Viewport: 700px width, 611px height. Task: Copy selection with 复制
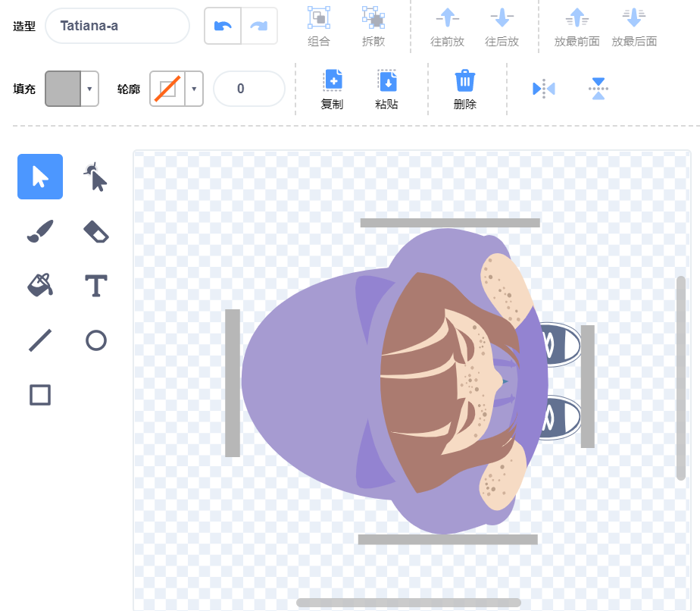332,89
